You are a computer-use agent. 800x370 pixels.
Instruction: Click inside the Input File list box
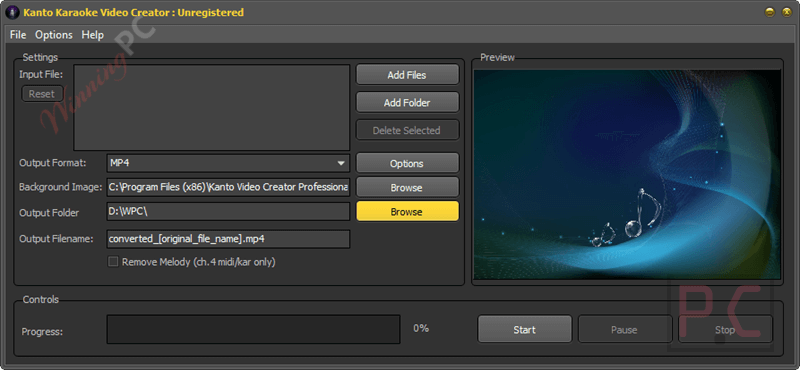point(212,107)
